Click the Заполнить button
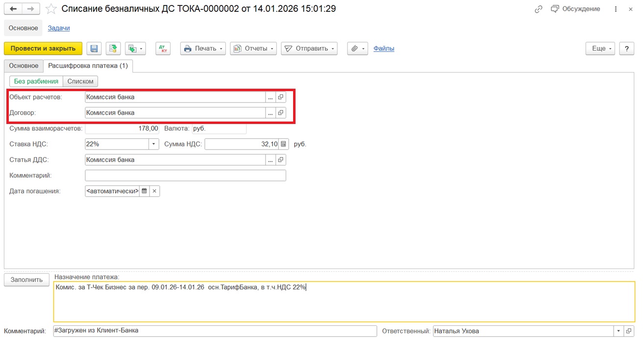 tap(27, 280)
